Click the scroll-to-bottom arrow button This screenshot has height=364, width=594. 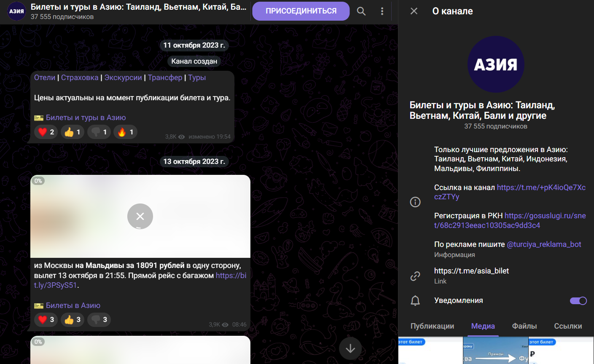(x=350, y=348)
